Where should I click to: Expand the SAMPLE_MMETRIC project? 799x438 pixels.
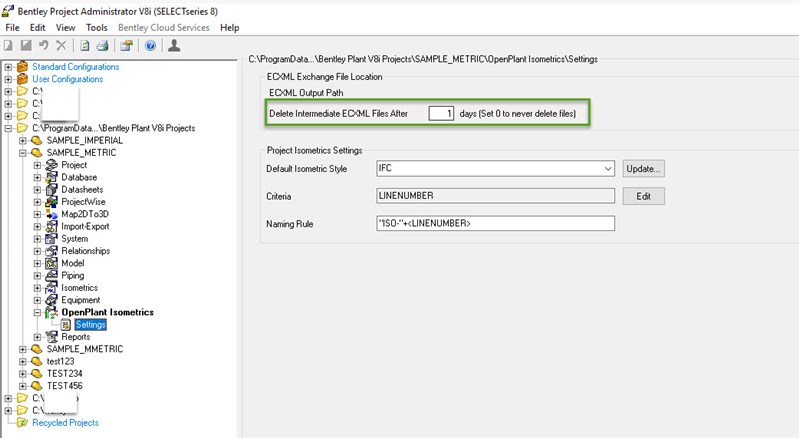(22, 349)
